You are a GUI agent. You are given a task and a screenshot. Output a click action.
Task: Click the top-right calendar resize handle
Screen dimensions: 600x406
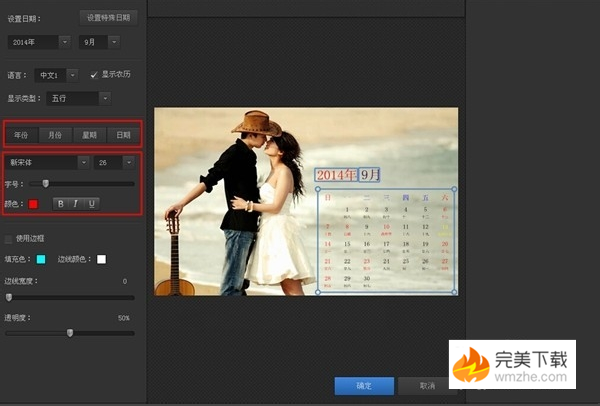pyautogui.click(x=456, y=187)
